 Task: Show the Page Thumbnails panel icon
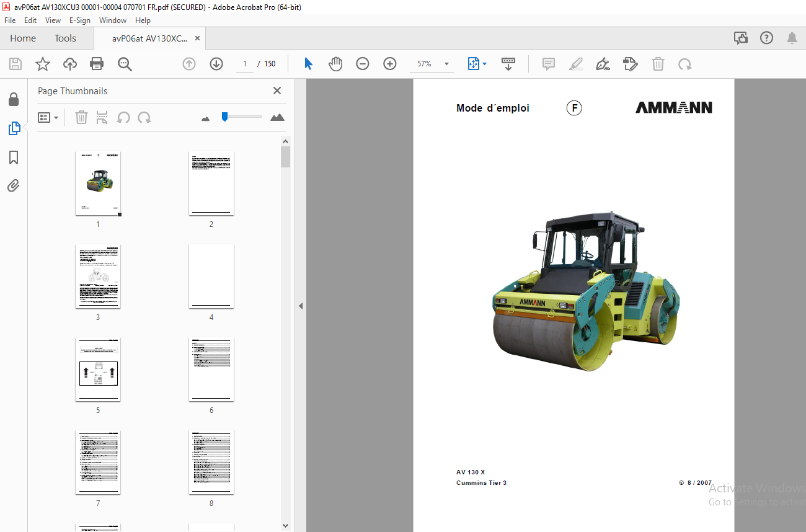click(14, 128)
